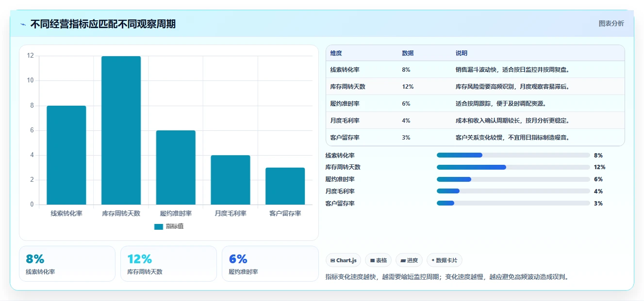Open the 8% 线索转化率 stat card
Screen dimensions: 644x301
67,264
